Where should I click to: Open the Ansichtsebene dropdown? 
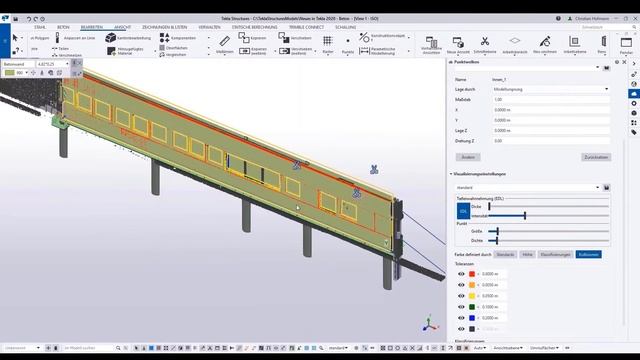pyautogui.click(x=508, y=348)
